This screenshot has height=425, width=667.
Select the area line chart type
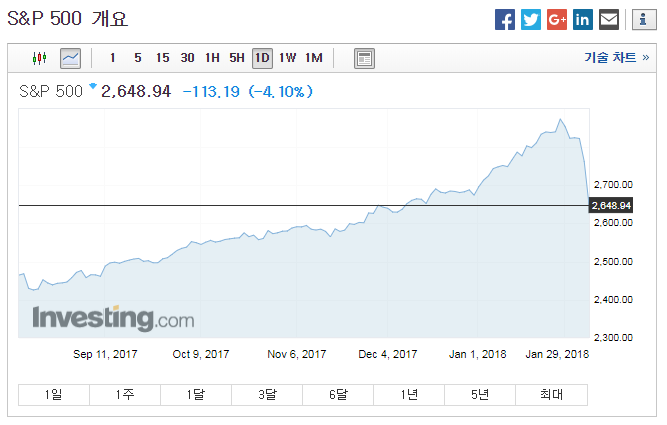(x=71, y=58)
